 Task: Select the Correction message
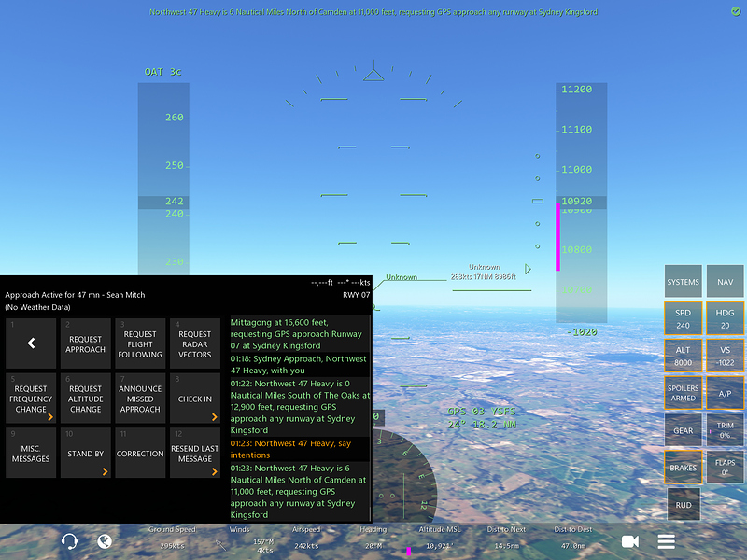pyautogui.click(x=140, y=453)
